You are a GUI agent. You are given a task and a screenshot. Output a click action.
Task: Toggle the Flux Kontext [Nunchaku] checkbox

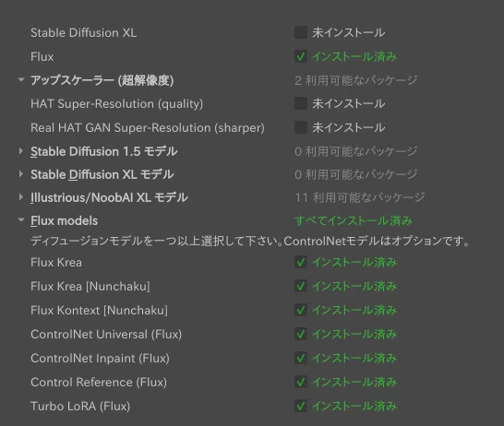[x=301, y=310]
